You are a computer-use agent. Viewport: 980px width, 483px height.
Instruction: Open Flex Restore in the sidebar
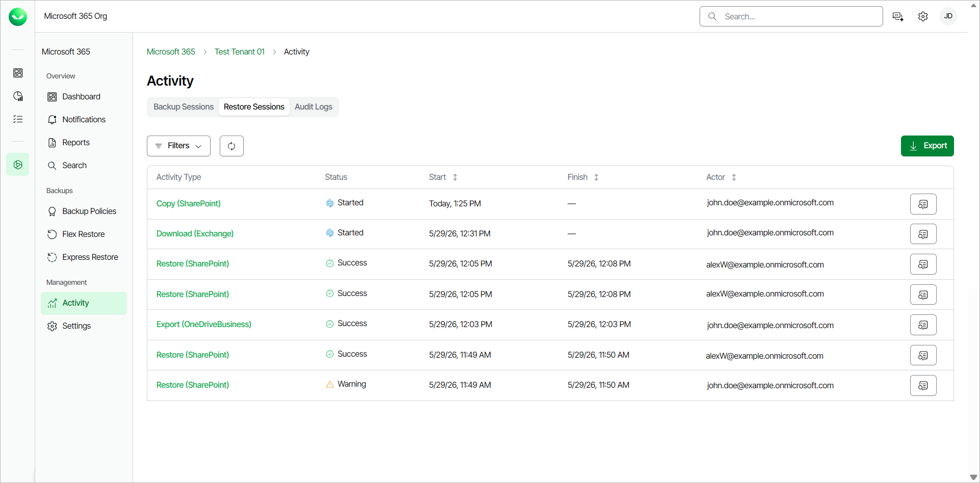84,234
